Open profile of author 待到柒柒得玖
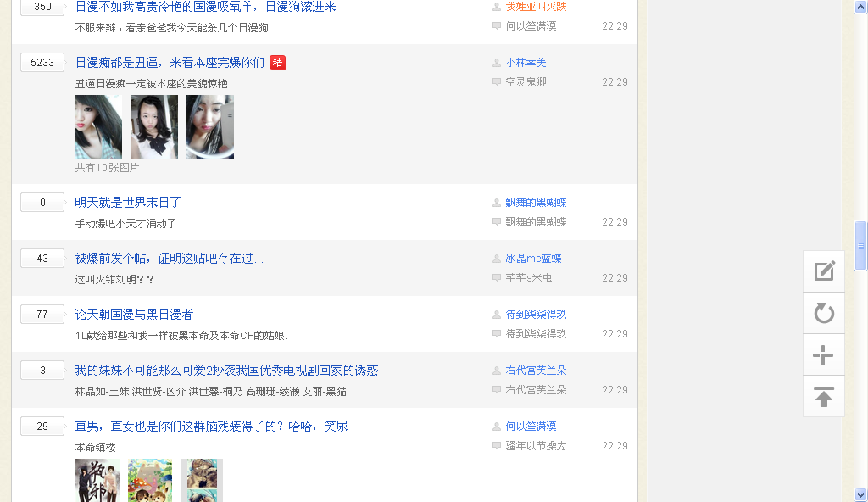The image size is (868, 502). [x=536, y=315]
